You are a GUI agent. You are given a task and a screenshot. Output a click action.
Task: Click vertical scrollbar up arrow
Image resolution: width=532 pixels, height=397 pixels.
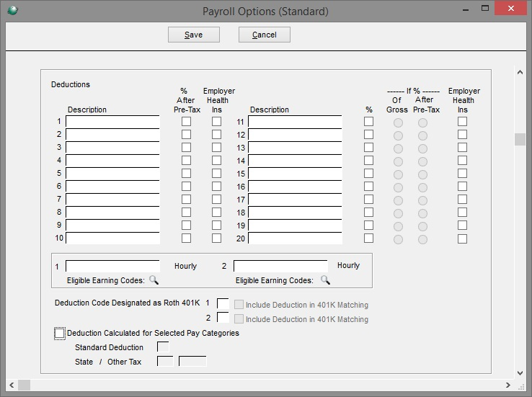tap(520, 72)
